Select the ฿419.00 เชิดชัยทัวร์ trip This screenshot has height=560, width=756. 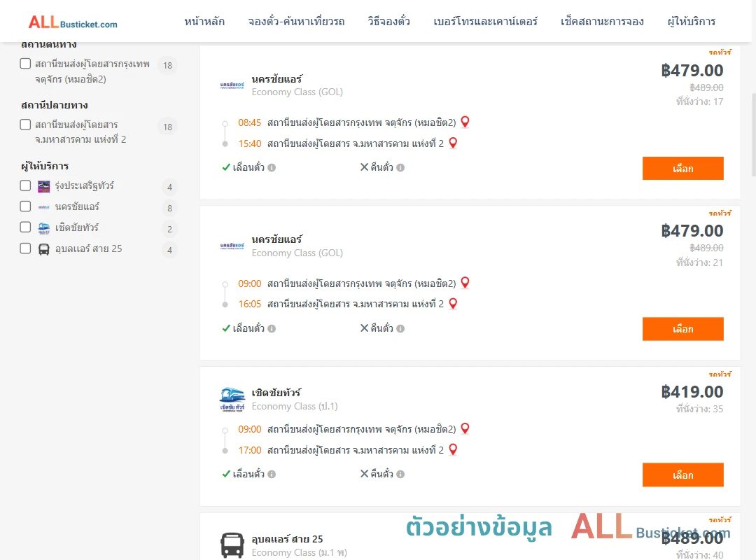pos(682,475)
